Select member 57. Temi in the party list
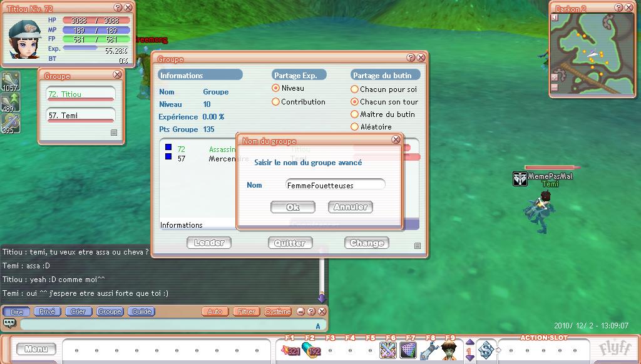The width and height of the screenshot is (641, 364). click(81, 115)
